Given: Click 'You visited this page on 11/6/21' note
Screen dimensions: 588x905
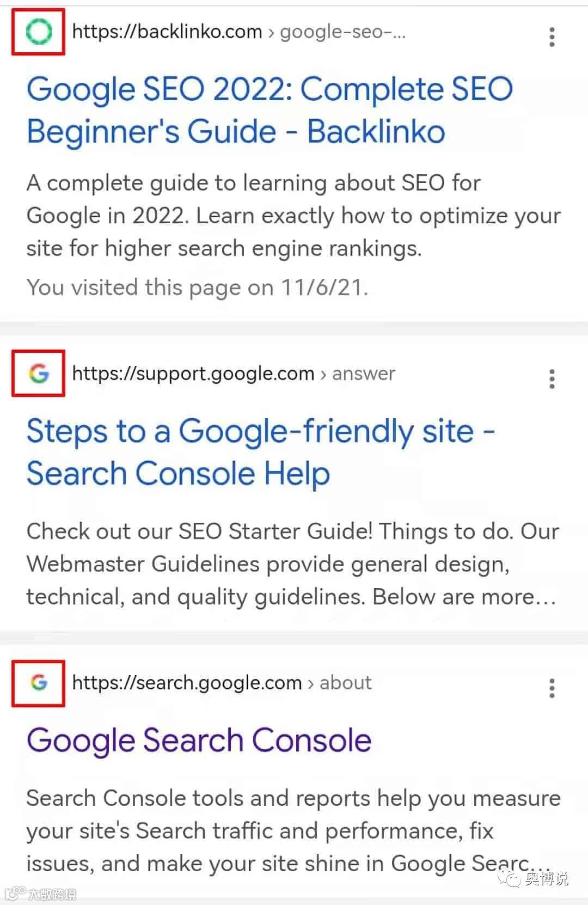Looking at the screenshot, I should 197,288.
